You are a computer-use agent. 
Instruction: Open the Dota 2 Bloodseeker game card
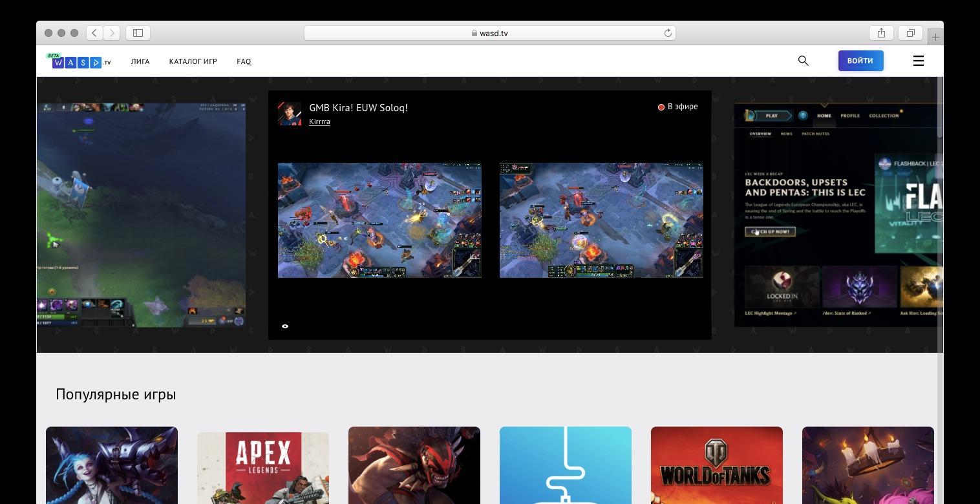(414, 465)
